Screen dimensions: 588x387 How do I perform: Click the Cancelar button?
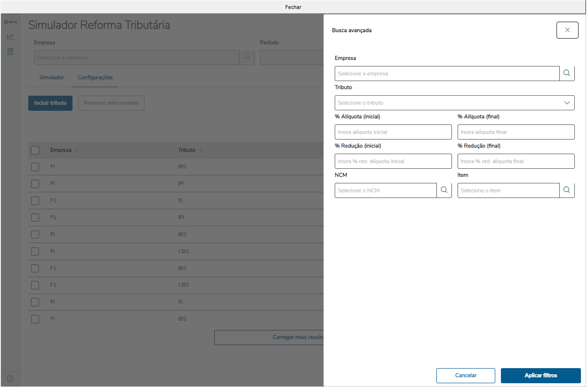pyautogui.click(x=466, y=376)
